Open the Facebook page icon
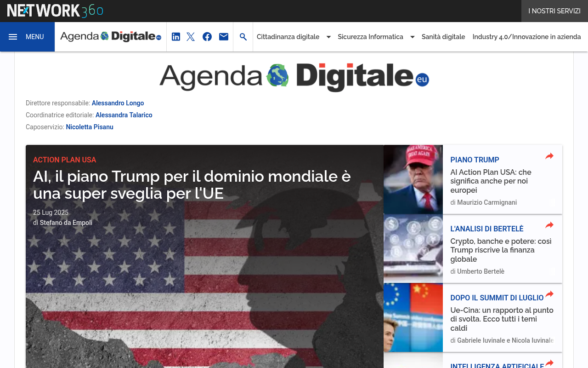Screen dimensions: 588x368 [207, 37]
